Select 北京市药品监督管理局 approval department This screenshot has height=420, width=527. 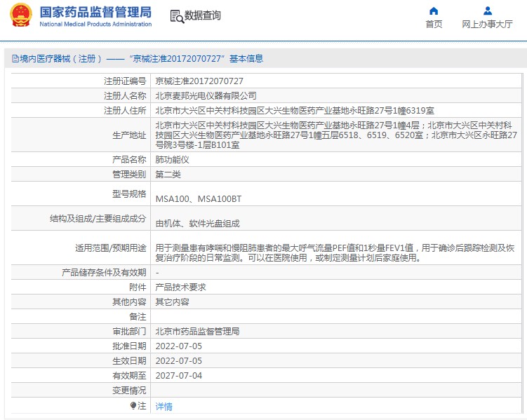point(197,332)
